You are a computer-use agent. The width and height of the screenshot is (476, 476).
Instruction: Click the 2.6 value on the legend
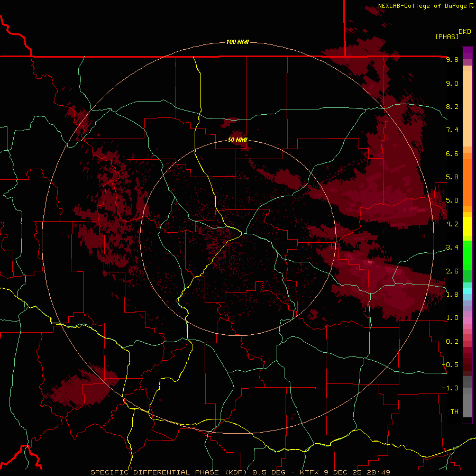[452, 271]
